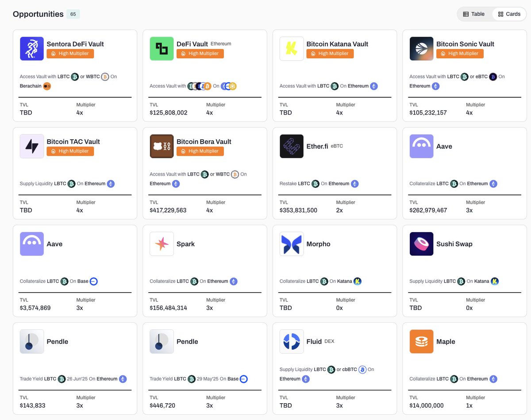
Task: Click the Morpho butterfly logo
Action: tap(292, 244)
